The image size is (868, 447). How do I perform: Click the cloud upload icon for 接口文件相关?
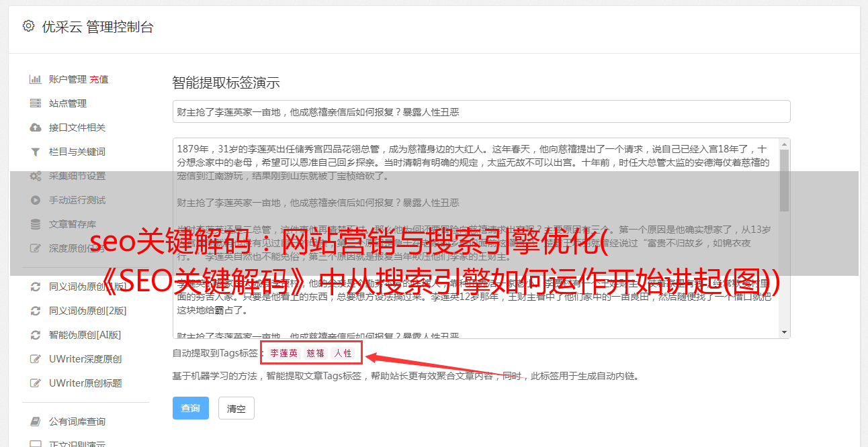(36, 128)
